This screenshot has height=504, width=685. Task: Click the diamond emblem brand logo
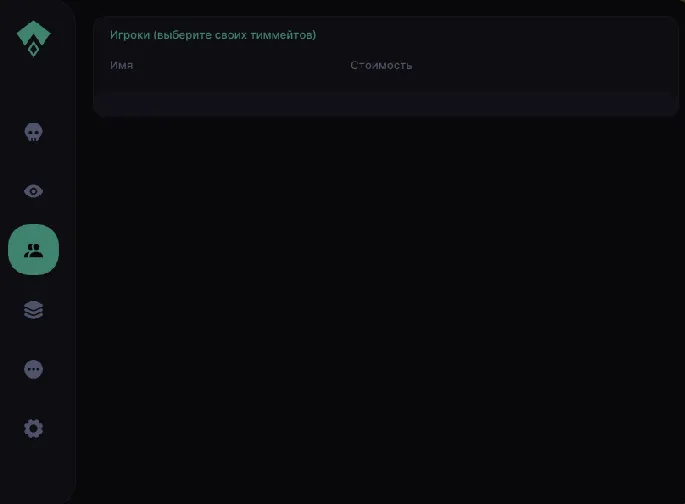pos(34,38)
